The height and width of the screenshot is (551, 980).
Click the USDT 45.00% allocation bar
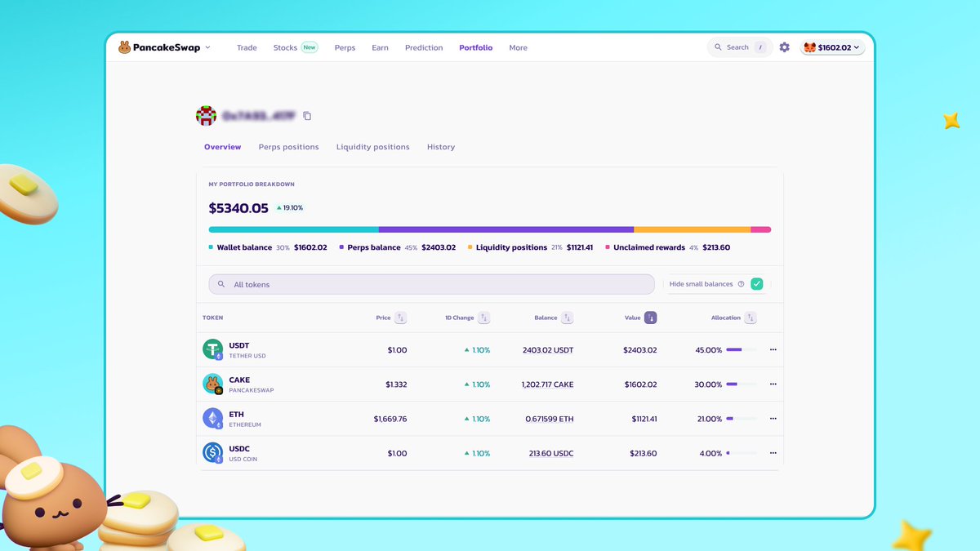(741, 350)
